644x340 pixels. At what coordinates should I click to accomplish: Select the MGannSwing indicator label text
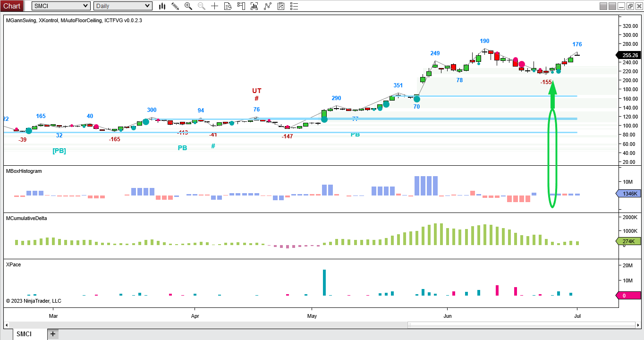click(x=21, y=21)
